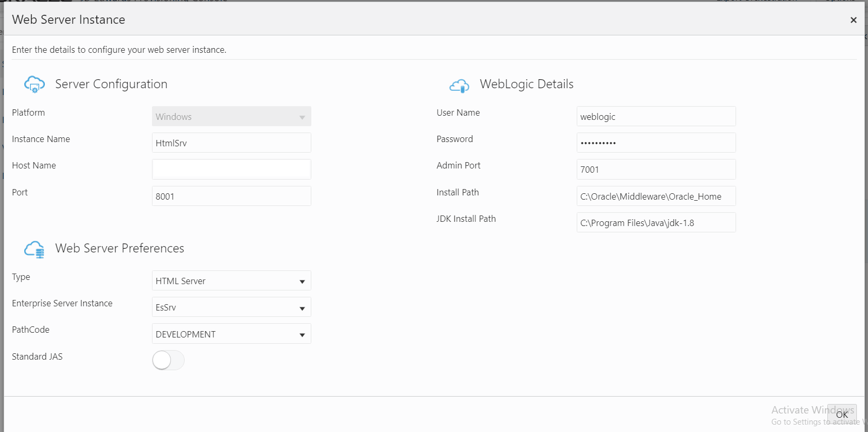Image resolution: width=868 pixels, height=432 pixels.
Task: Click the Install Path field
Action: click(x=656, y=196)
